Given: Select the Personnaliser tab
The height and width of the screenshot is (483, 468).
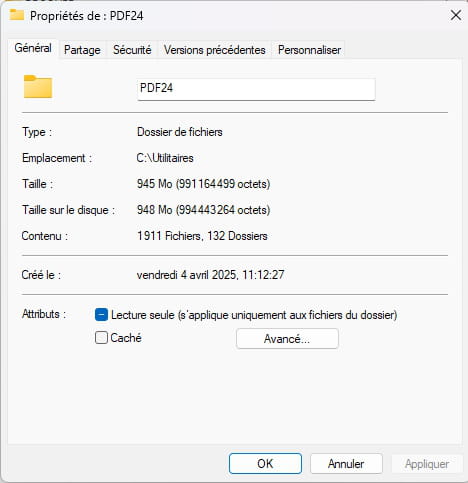Looking at the screenshot, I should point(309,50).
